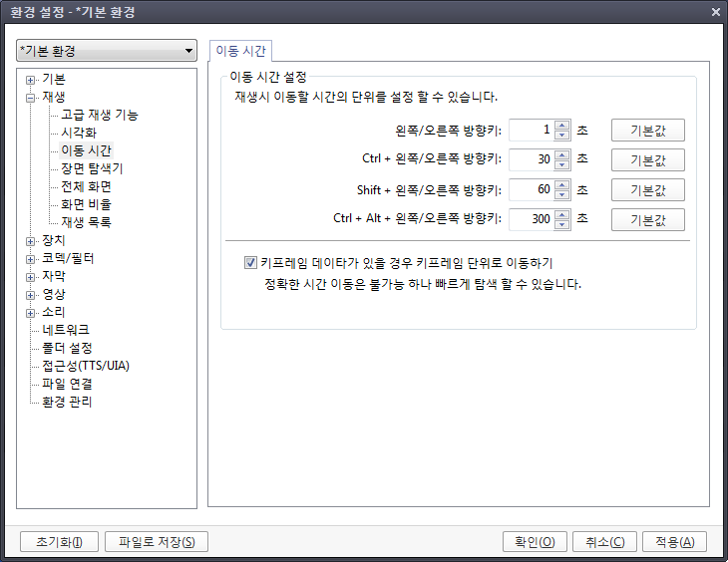Click the 장치 tree label

(54, 240)
